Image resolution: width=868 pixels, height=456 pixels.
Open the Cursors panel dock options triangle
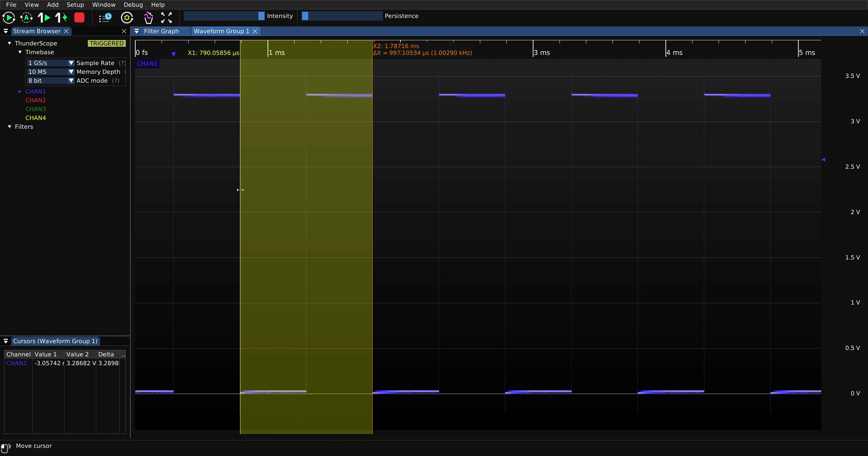6,341
